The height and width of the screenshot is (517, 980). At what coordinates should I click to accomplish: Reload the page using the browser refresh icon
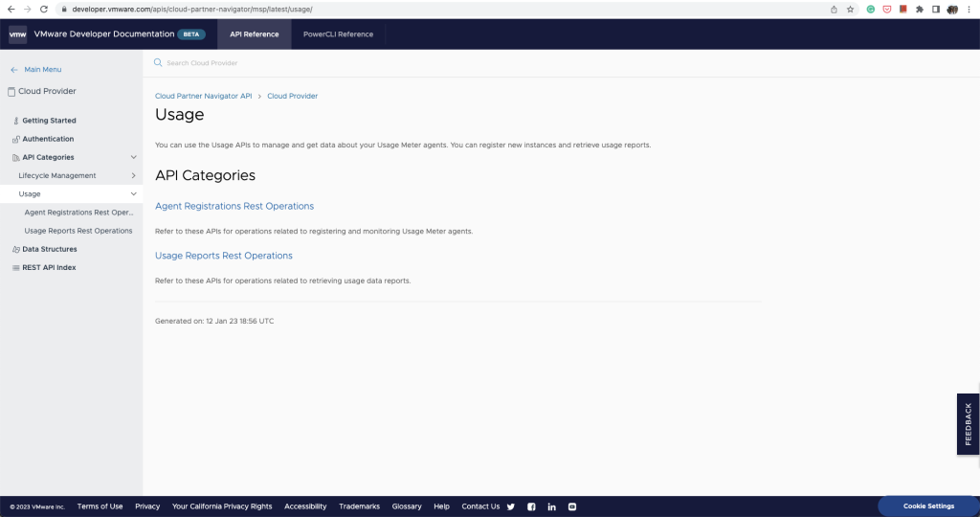(x=44, y=10)
